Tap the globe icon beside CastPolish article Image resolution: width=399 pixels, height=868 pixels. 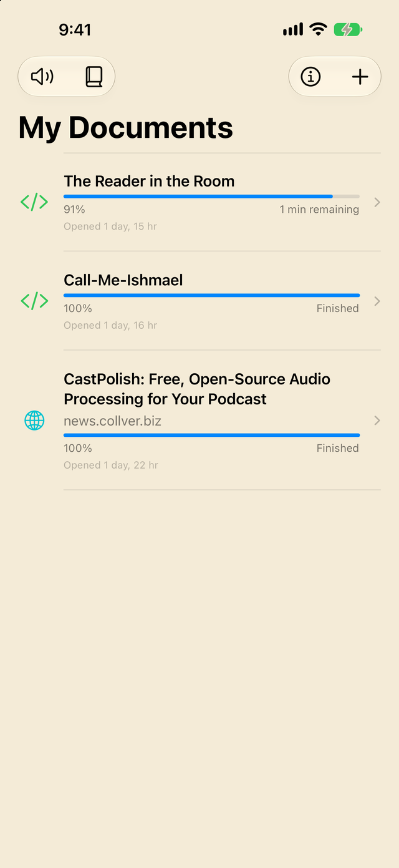[34, 421]
